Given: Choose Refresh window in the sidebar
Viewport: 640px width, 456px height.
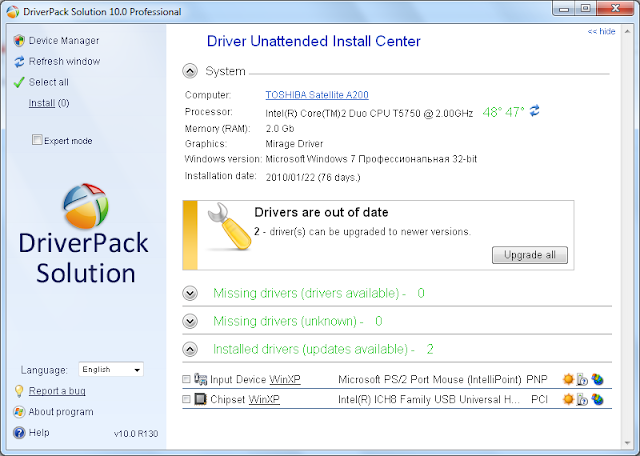Looking at the screenshot, I should click(64, 61).
